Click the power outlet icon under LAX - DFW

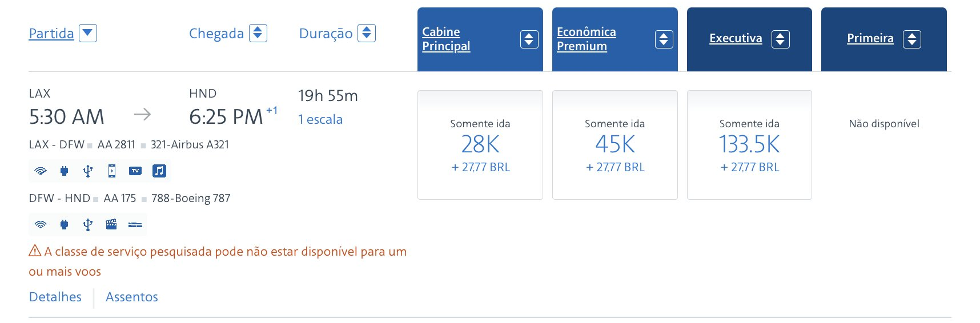[64, 171]
